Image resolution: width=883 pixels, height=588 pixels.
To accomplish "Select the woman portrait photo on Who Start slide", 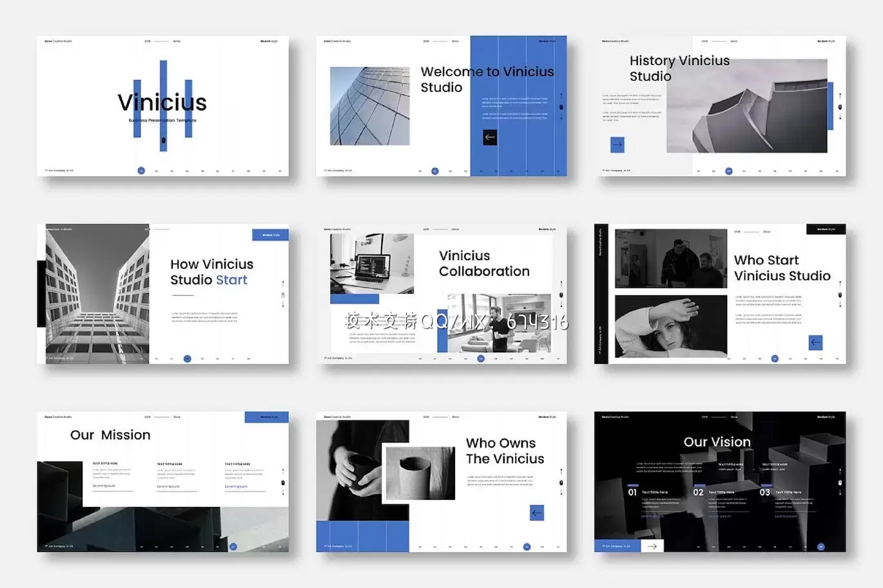I will point(671,327).
